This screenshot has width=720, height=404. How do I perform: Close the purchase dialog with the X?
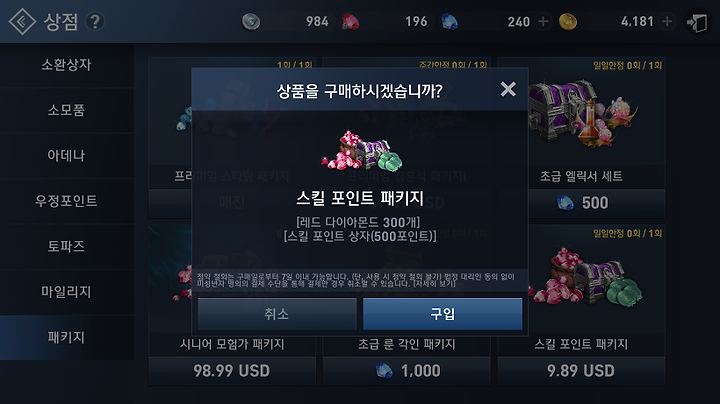(x=508, y=89)
